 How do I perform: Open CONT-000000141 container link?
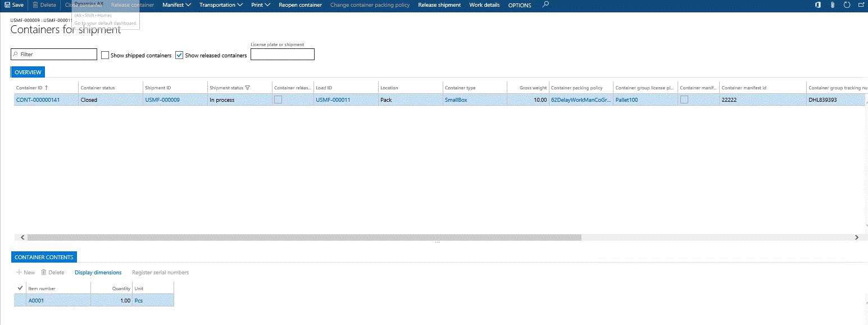[x=37, y=100]
